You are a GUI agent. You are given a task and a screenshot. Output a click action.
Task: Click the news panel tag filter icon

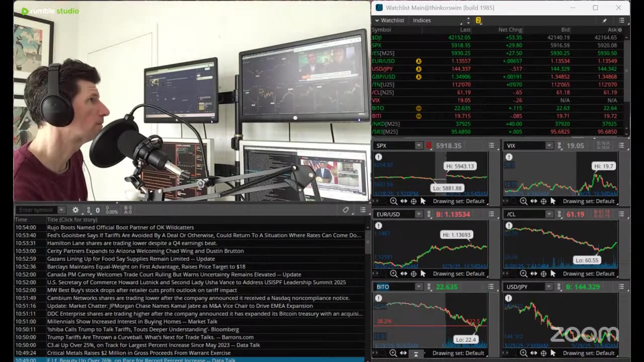click(x=346, y=210)
